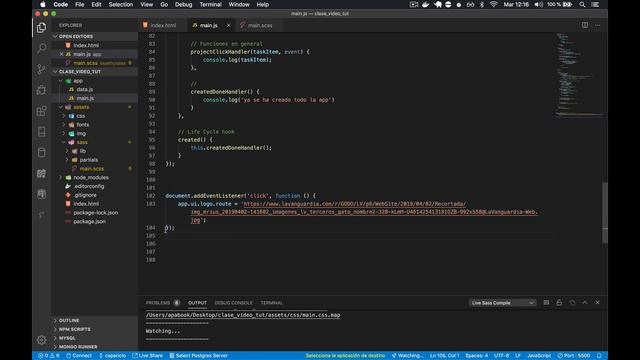The image size is (640, 360).
Task: Show errors and warnings in status bar
Action: tap(49, 356)
